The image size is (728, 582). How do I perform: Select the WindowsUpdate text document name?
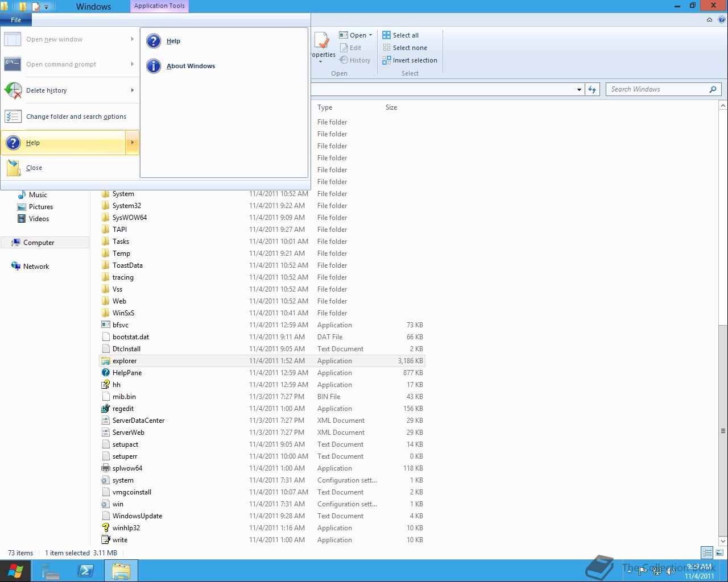pyautogui.click(x=137, y=516)
